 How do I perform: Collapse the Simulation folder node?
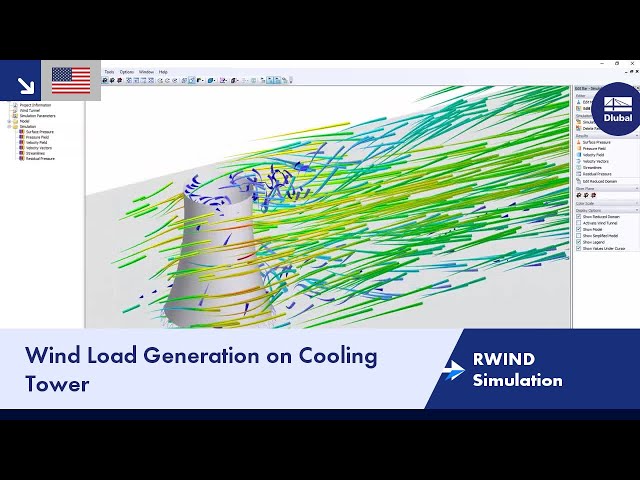pos(9,127)
